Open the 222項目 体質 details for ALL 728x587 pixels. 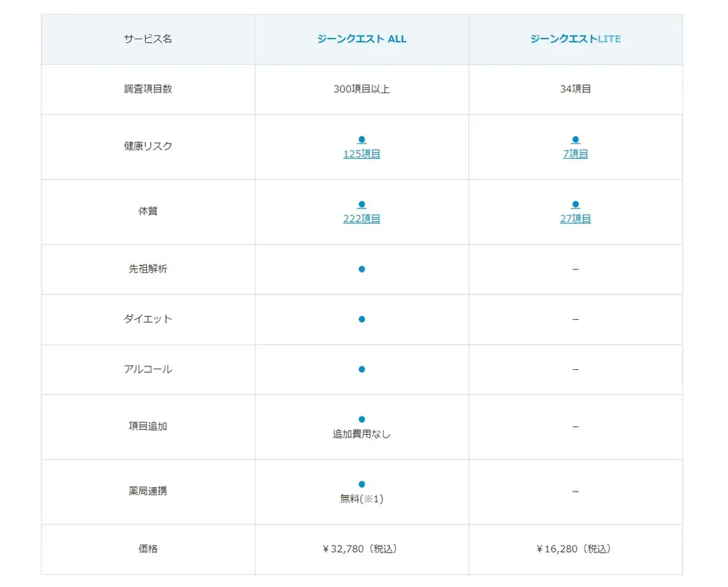click(x=361, y=218)
